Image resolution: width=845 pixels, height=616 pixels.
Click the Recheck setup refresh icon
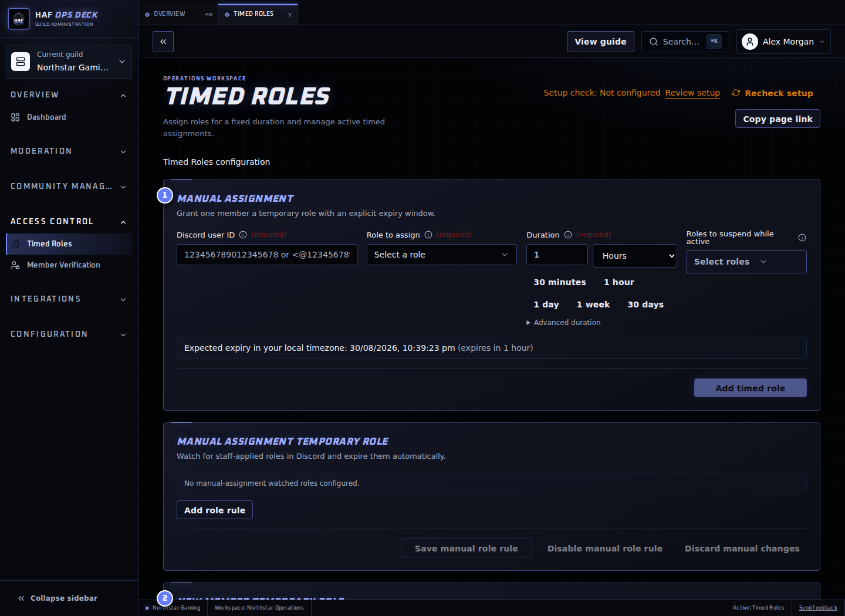click(x=736, y=93)
